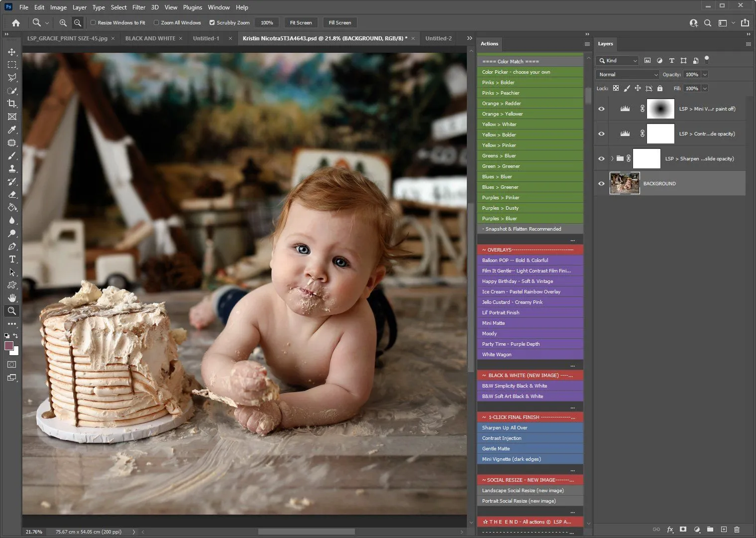Screen dimensions: 756x538
Task: Open the Filter menu
Action: pos(139,7)
